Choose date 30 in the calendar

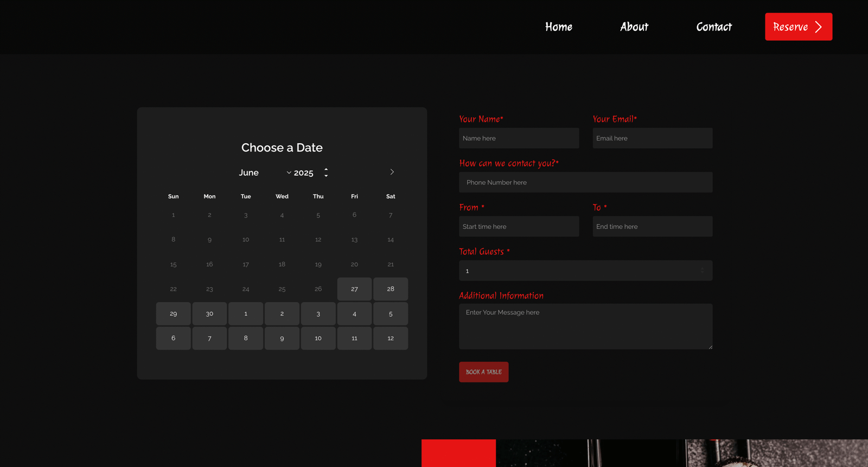209,314
